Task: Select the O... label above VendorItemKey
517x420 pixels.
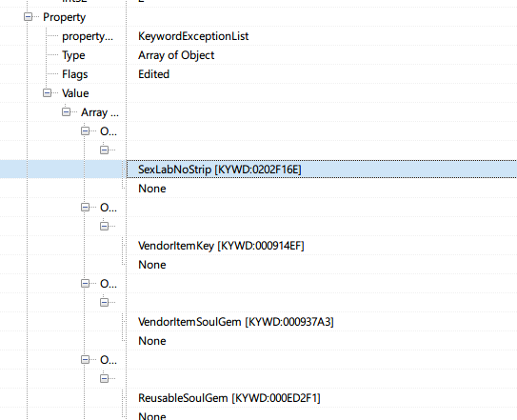Action: tap(109, 208)
